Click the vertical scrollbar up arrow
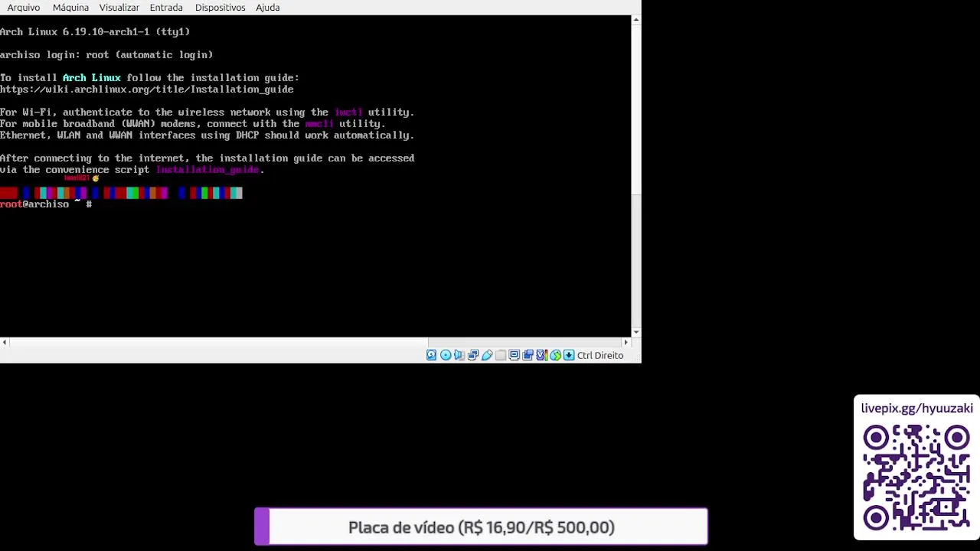The height and width of the screenshot is (551, 980). coord(635,20)
